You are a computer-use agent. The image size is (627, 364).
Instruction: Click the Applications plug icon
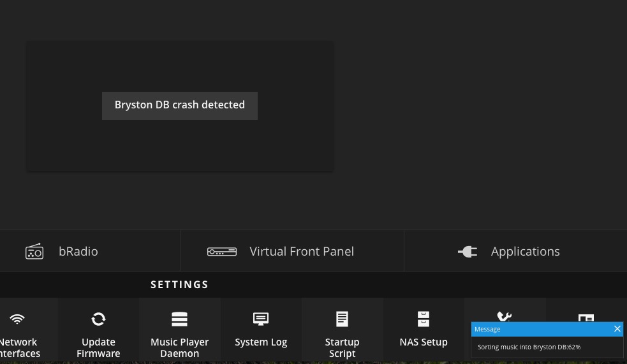468,252
